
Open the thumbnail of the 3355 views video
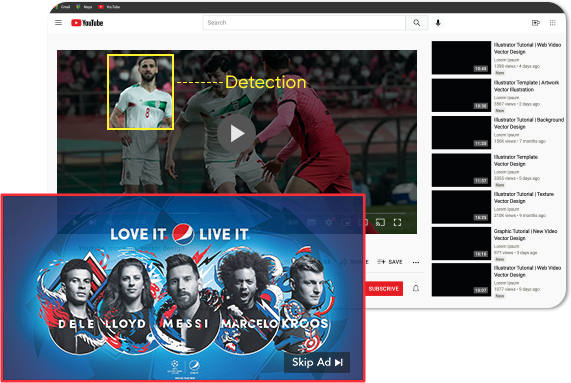(461, 170)
